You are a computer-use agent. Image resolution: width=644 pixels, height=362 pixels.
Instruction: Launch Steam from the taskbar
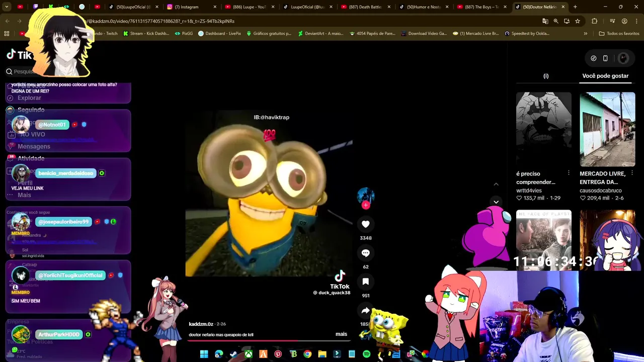(233, 354)
